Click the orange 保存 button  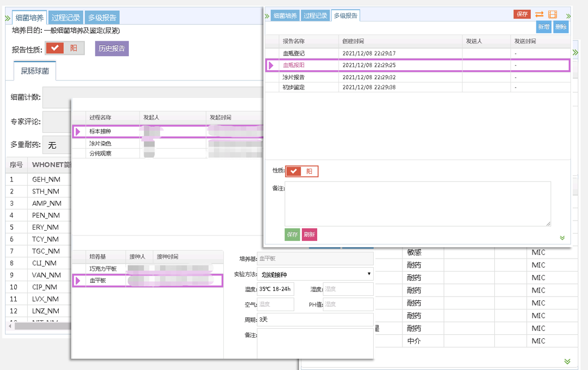pos(522,14)
